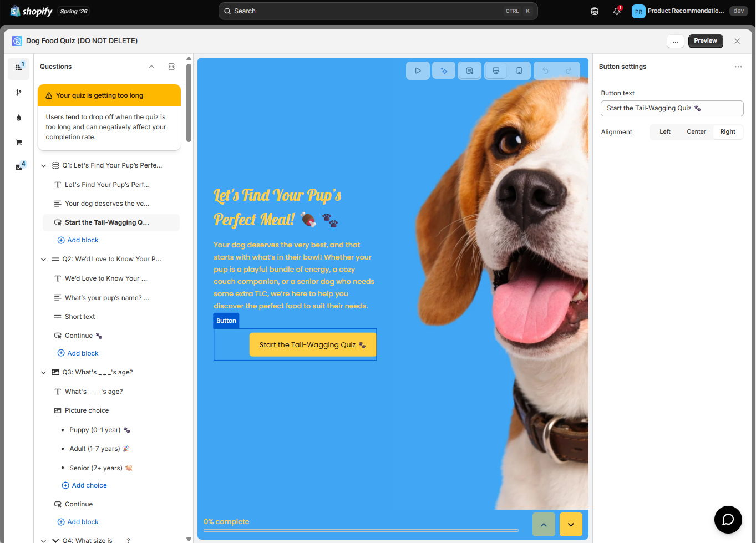Click the next question down arrow button

[x=571, y=525]
